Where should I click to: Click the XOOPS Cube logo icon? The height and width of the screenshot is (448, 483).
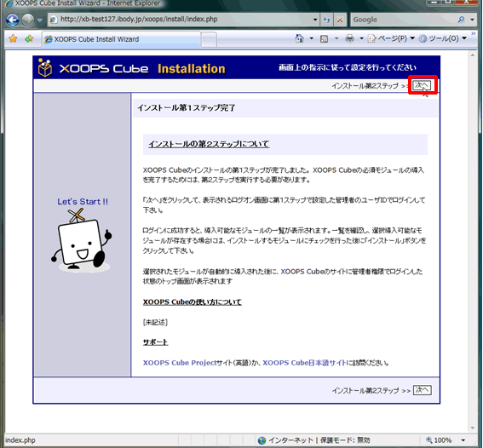pyautogui.click(x=45, y=67)
